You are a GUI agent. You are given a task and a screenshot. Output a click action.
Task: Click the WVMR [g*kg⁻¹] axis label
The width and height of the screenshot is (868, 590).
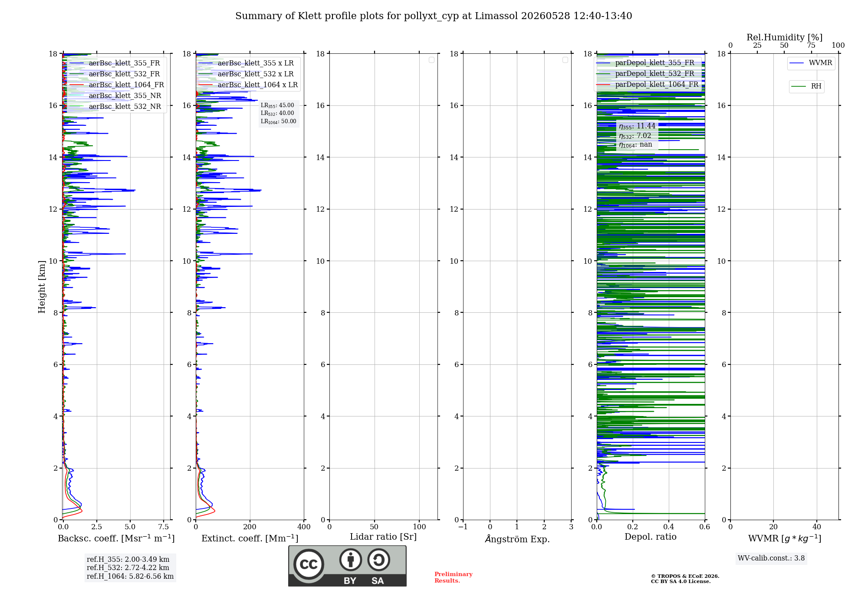[785, 538]
